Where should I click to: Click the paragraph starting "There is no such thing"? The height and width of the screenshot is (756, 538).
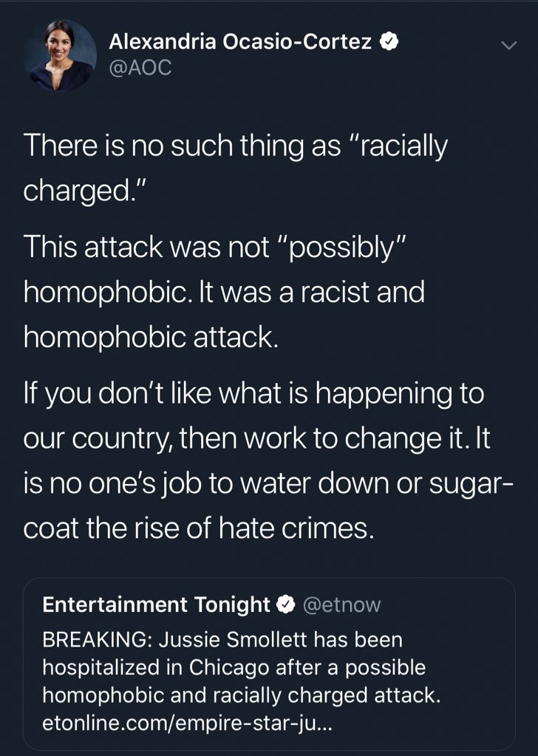click(236, 168)
